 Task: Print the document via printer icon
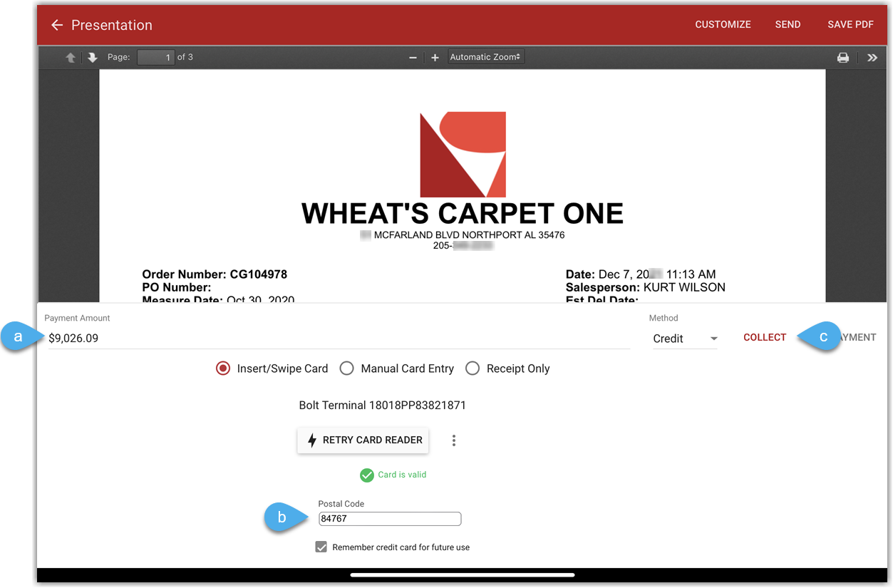pos(843,58)
